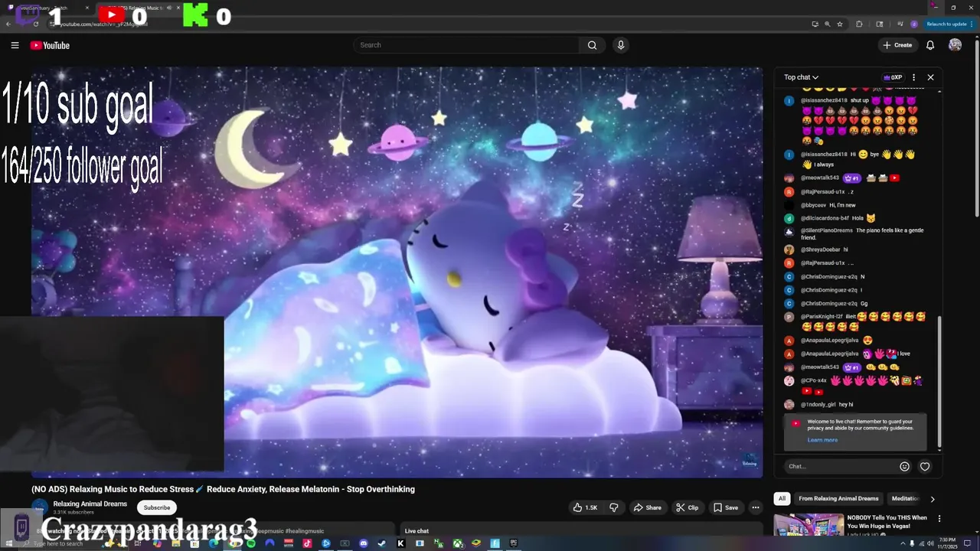Close the live chat panel
Screen dimensions: 980x551
tap(930, 77)
